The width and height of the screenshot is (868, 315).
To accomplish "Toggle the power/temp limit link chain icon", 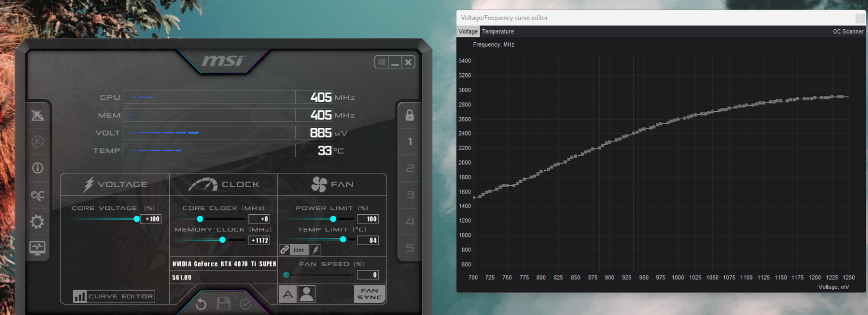I will tap(285, 250).
